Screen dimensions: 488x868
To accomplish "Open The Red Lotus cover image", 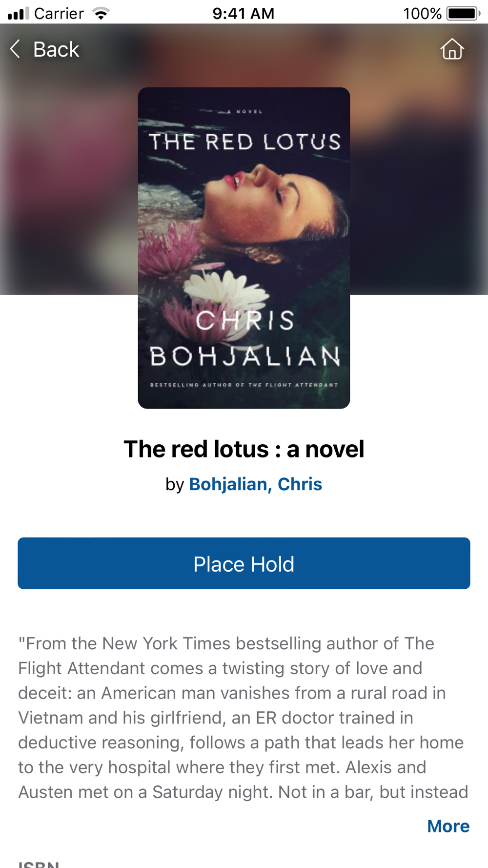I will point(244,248).
